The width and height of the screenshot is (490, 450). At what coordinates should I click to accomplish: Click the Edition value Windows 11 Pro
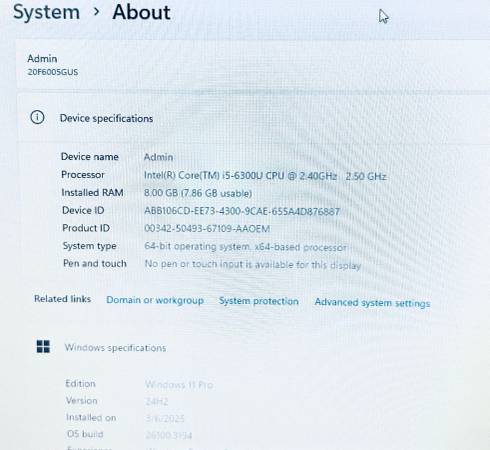(x=179, y=385)
